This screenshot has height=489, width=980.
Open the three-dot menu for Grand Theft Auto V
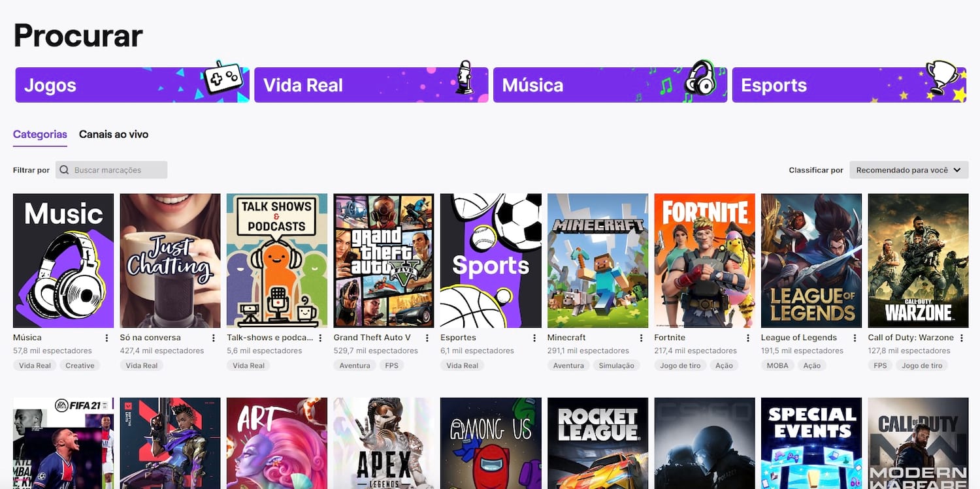click(427, 338)
